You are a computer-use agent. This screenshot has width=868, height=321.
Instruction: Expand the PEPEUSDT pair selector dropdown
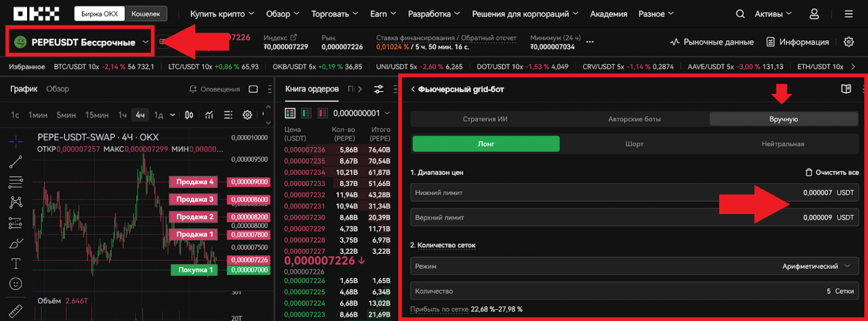coord(146,42)
